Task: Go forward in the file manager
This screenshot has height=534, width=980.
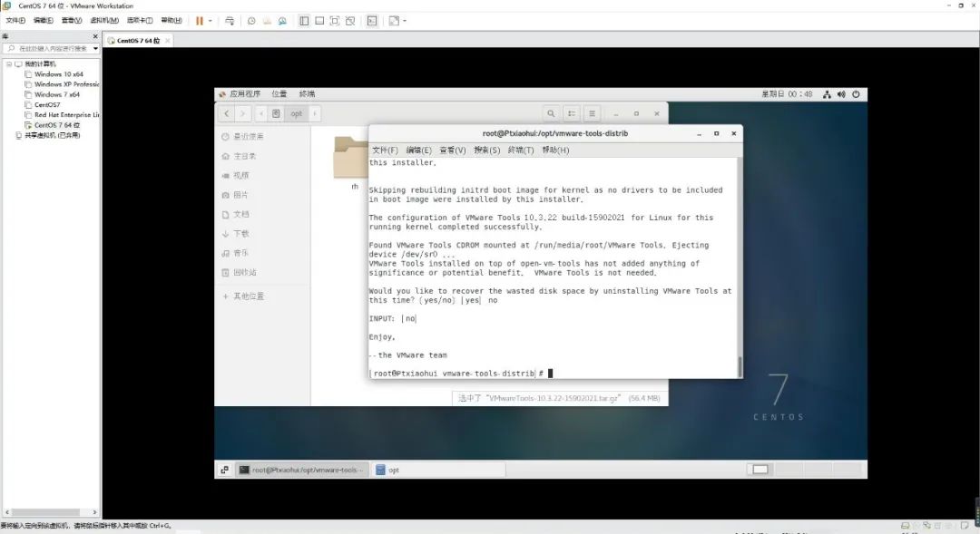Action: point(242,113)
